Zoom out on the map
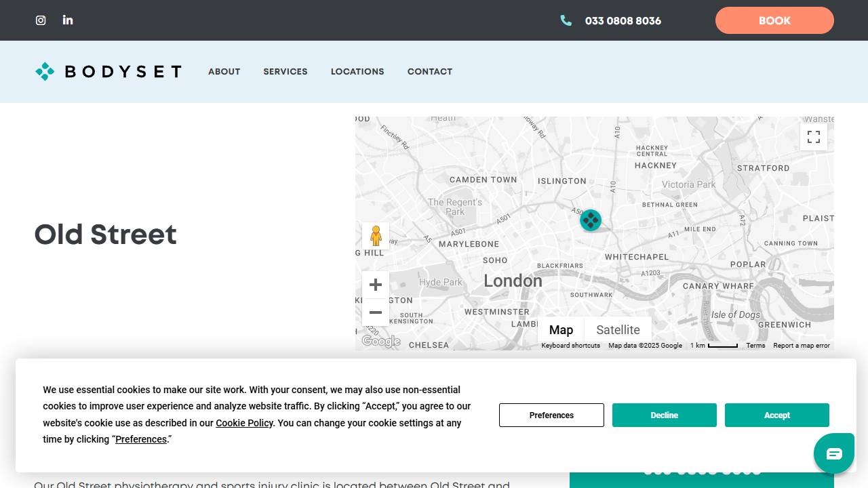This screenshot has height=488, width=868. pyautogui.click(x=376, y=312)
